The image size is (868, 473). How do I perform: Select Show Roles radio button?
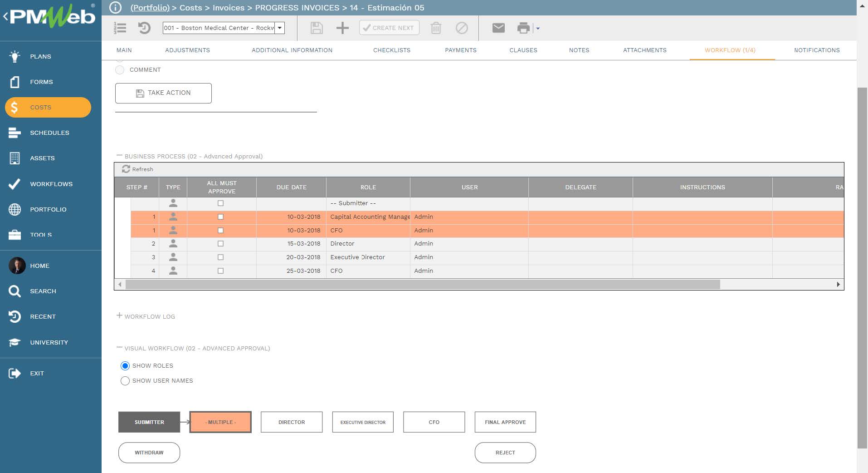125,366
